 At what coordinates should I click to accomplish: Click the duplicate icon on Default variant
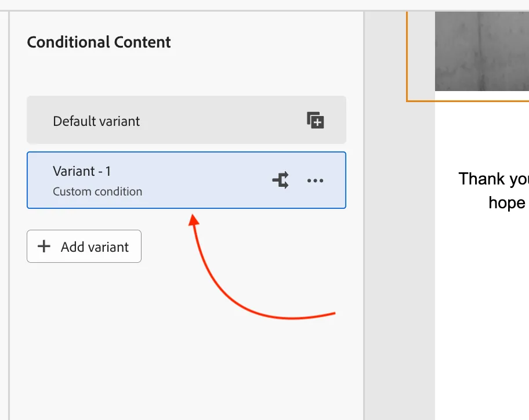click(315, 120)
